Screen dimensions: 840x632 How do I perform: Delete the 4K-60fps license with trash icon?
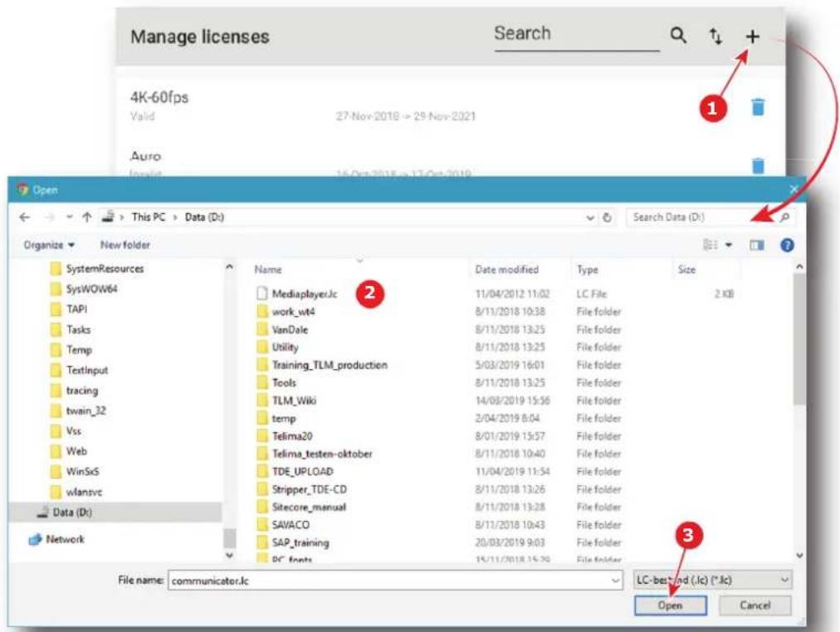pyautogui.click(x=758, y=107)
